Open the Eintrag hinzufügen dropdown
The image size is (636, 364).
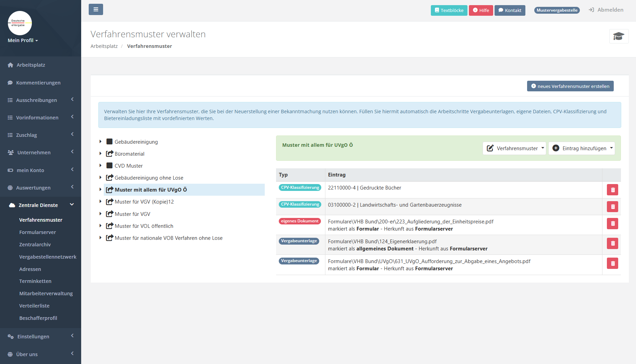pyautogui.click(x=582, y=148)
